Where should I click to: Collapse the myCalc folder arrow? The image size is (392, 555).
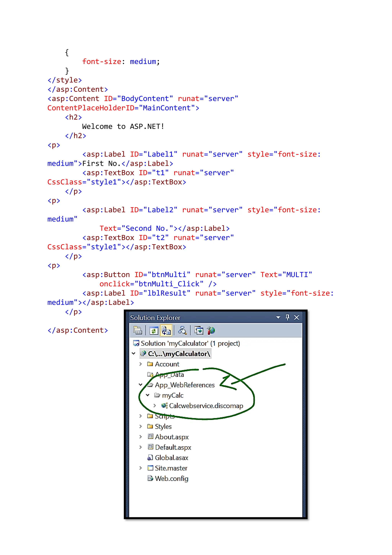(x=148, y=395)
